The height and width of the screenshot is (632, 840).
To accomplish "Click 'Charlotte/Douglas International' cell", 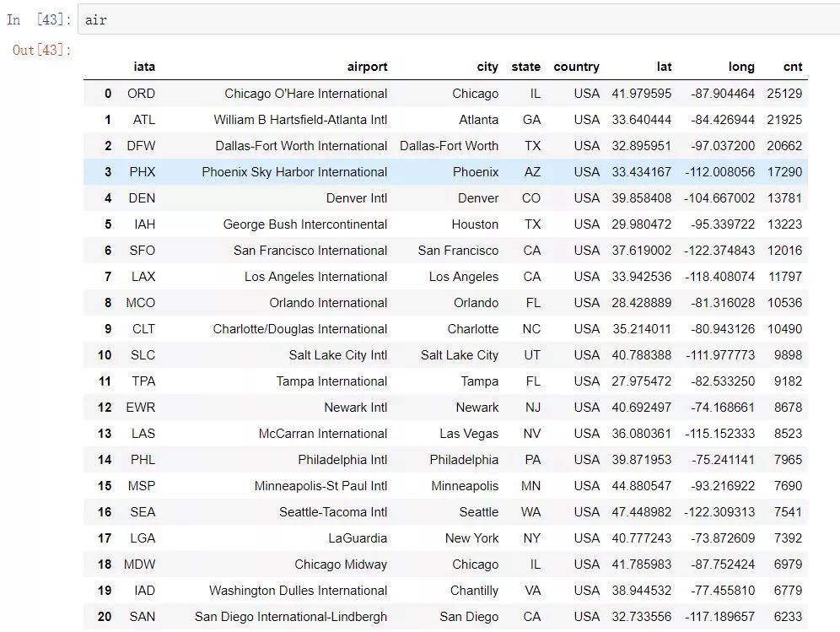I will (300, 329).
